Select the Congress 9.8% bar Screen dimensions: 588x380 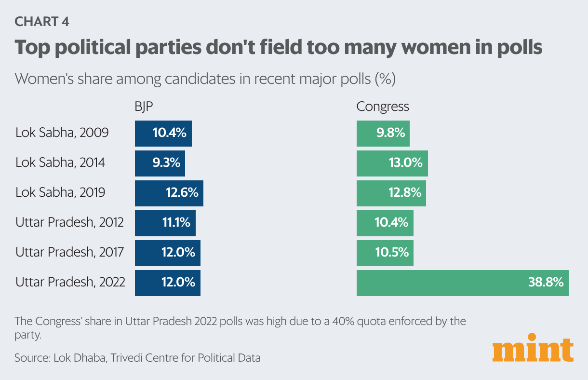(383, 133)
